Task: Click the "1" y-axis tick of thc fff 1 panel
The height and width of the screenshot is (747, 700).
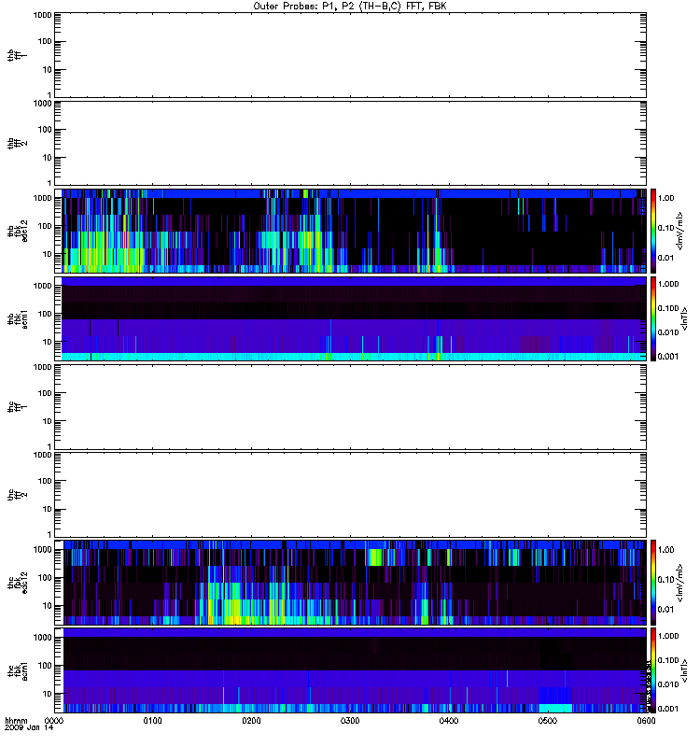Action: (49, 446)
